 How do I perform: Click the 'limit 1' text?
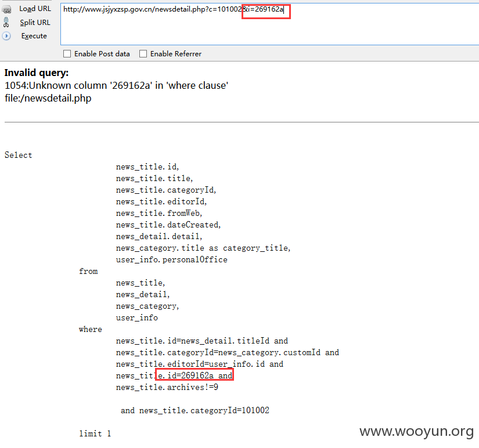(95, 433)
